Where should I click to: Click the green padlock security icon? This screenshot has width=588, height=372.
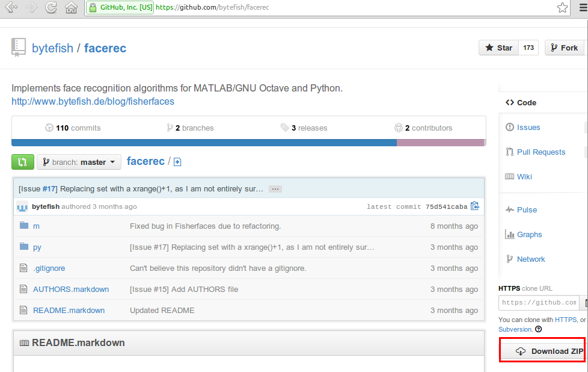click(93, 7)
